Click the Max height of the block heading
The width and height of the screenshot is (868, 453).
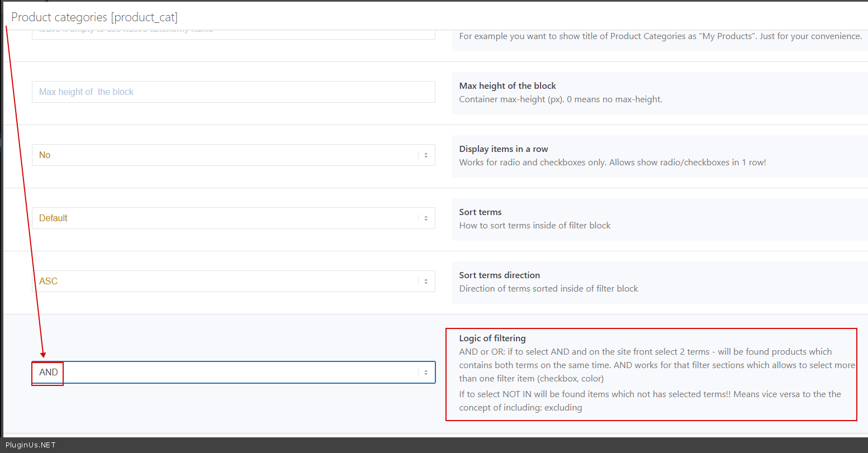click(x=507, y=85)
